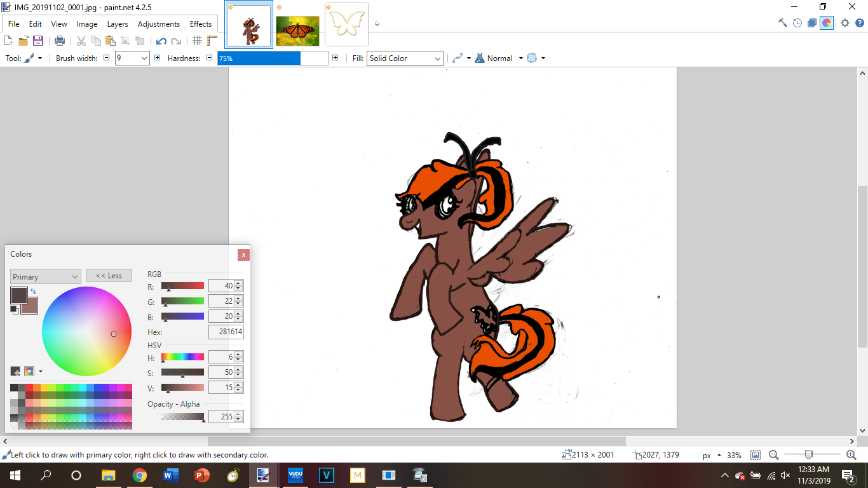This screenshot has height=488, width=868.
Task: Click the Hardness 75% slider bar
Action: (x=273, y=58)
